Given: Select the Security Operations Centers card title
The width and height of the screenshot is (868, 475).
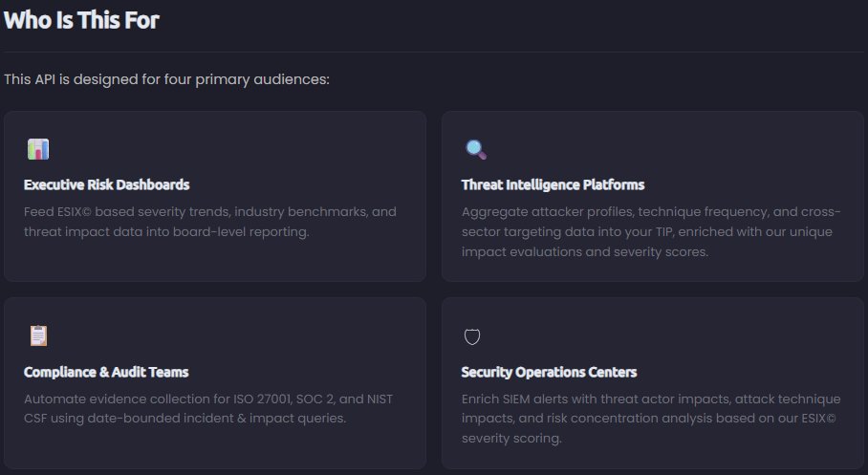Looking at the screenshot, I should click(549, 372).
